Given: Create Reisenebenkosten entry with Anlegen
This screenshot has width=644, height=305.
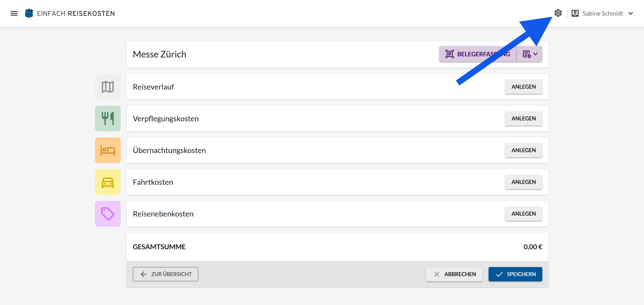Looking at the screenshot, I should [x=524, y=214].
